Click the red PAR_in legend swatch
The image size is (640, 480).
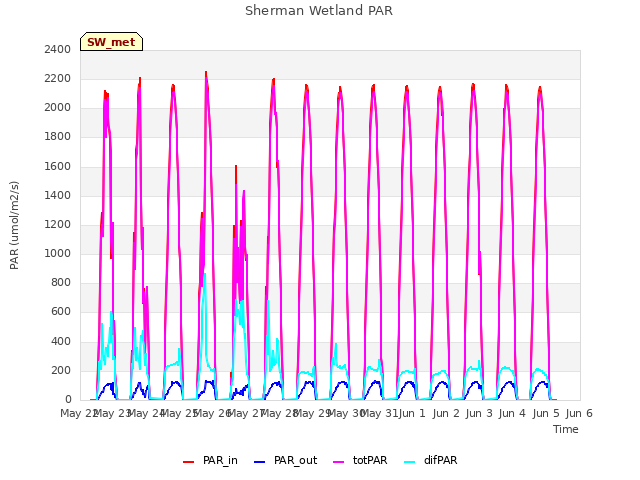[189, 462]
